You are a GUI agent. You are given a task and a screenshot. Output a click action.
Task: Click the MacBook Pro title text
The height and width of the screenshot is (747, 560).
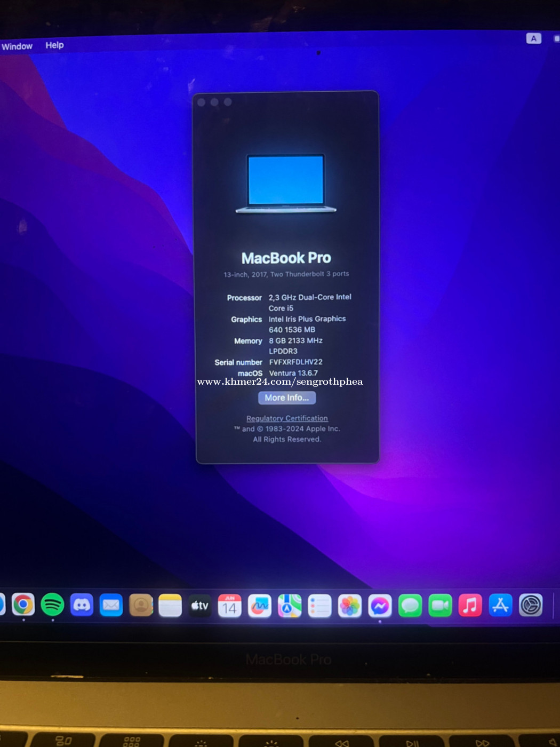coord(286,258)
